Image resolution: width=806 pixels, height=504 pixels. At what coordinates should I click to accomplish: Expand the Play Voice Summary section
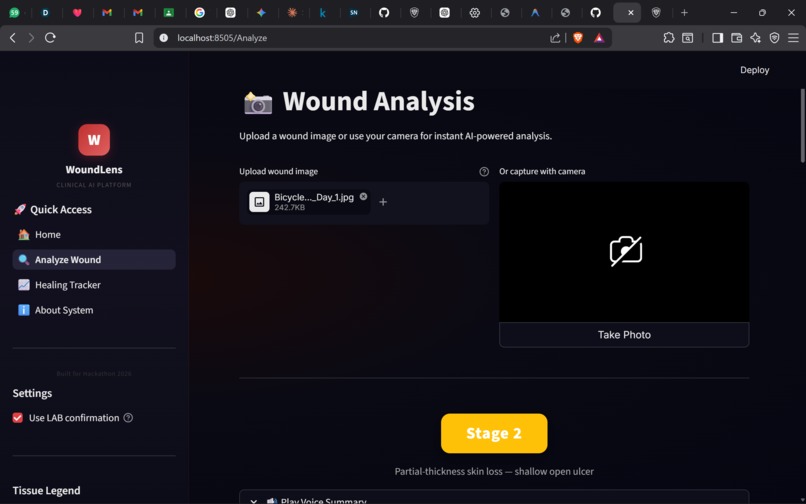click(x=494, y=498)
